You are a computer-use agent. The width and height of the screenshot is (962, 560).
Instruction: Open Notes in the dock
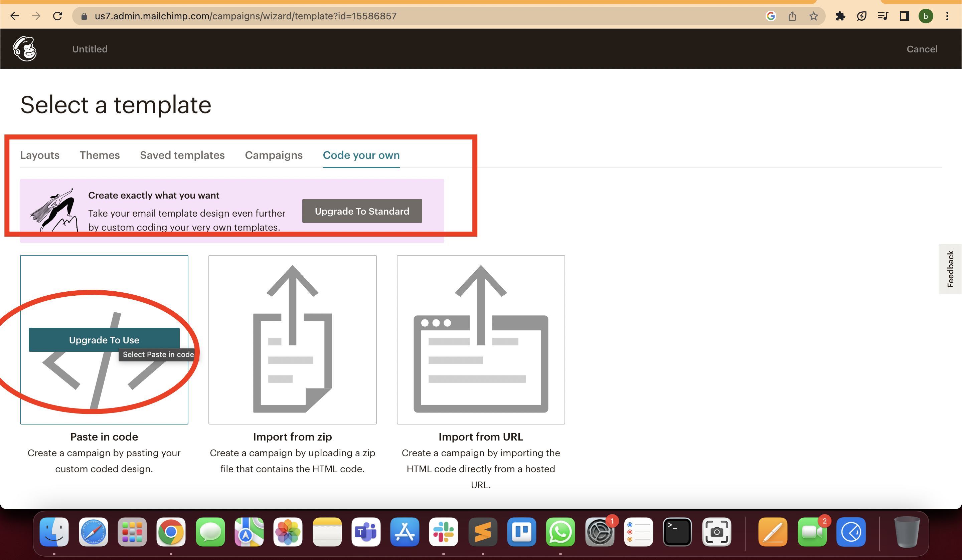[x=327, y=532]
